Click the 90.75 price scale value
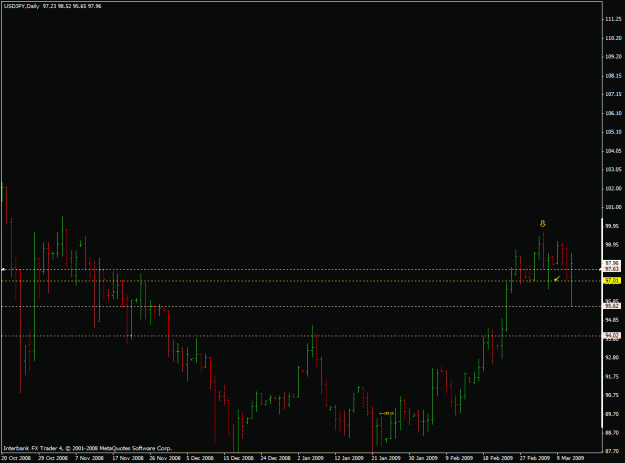The width and height of the screenshot is (625, 463). [612, 395]
